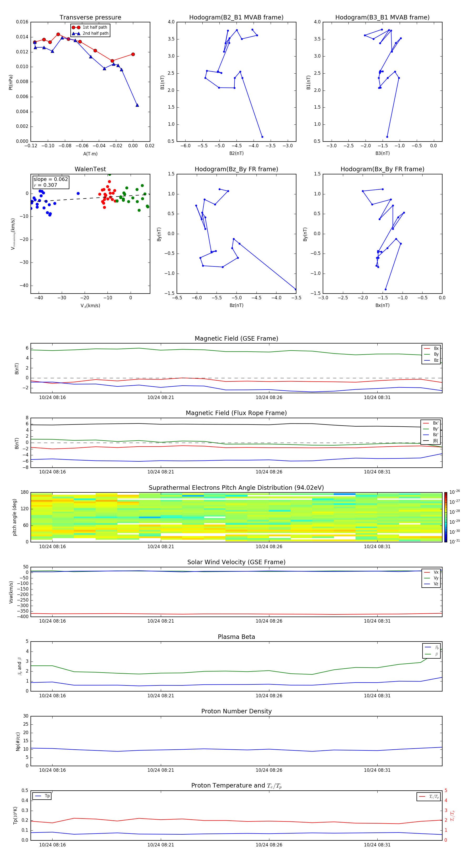Click the 'r = 0.307' annotation

tap(45, 185)
